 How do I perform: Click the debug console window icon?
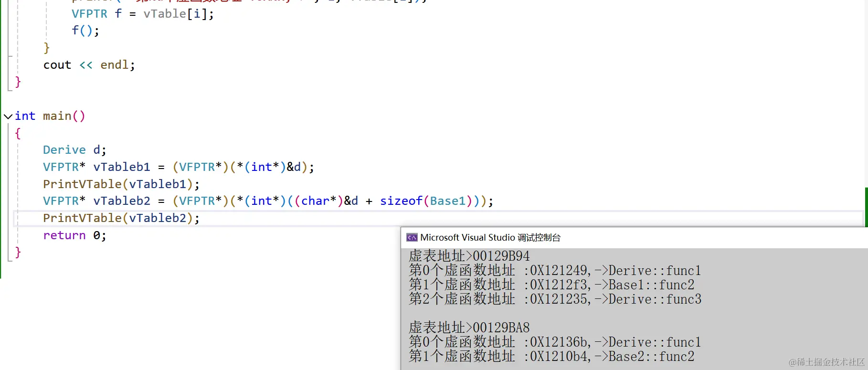[412, 237]
